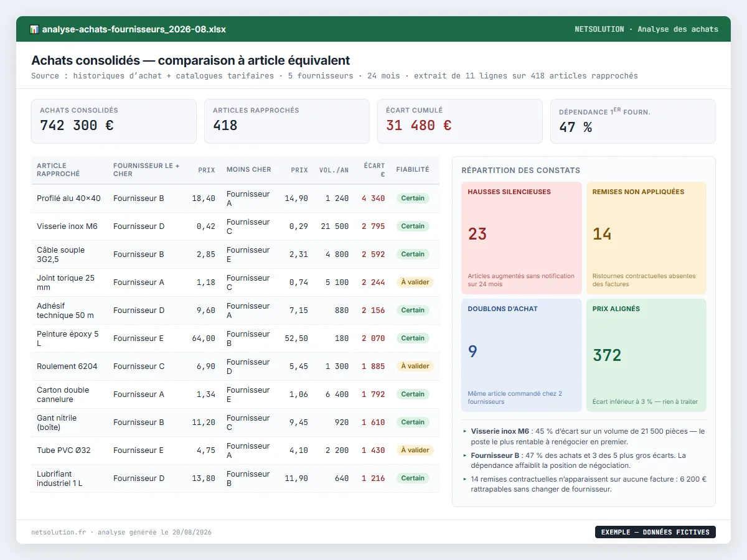The image size is (747, 560).
Task: Click the À valider badge for Joint torique
Action: coord(415,282)
